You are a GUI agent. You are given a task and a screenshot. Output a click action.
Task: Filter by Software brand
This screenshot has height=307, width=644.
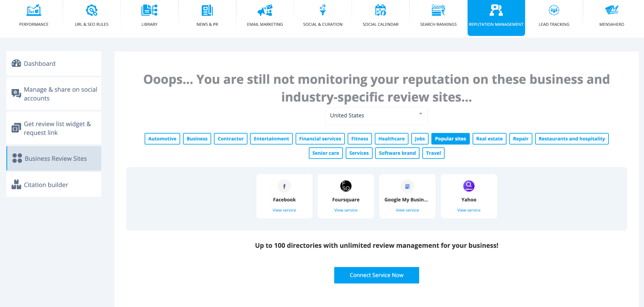coord(397,153)
